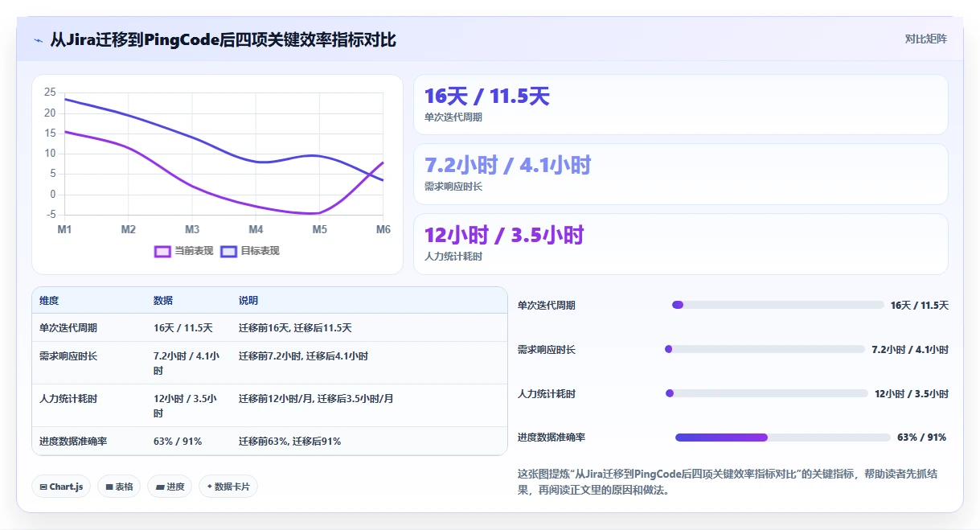This screenshot has height=530, width=980.
Task: Click the 人力统计耗时 caption in metric card
Action: pos(453,257)
